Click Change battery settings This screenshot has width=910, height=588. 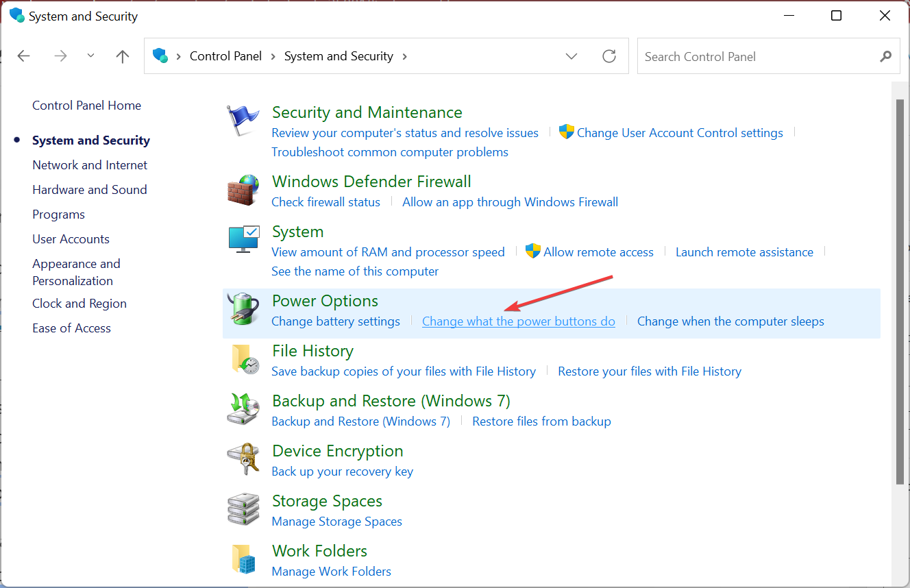pos(336,321)
